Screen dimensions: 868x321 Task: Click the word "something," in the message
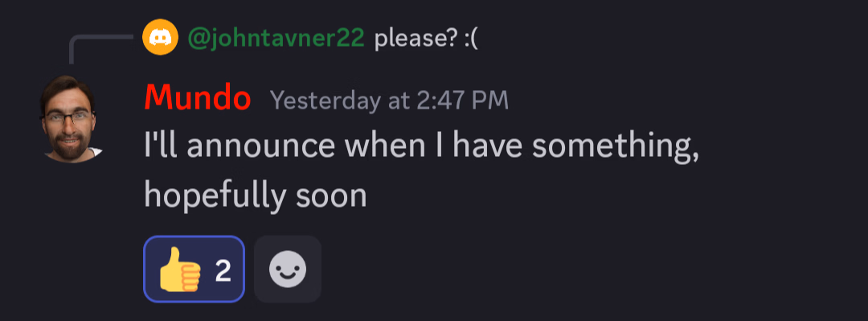pyautogui.click(x=616, y=147)
